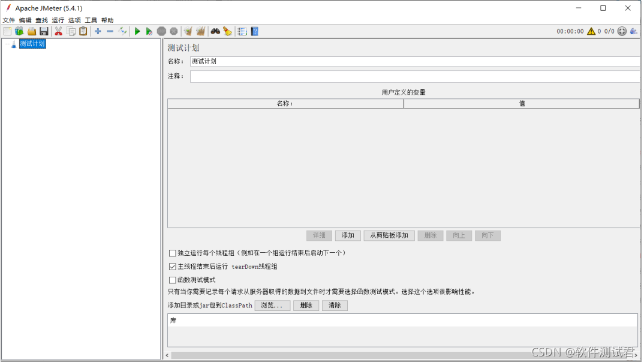Enable 函数测试模式 checkbox

[173, 280]
